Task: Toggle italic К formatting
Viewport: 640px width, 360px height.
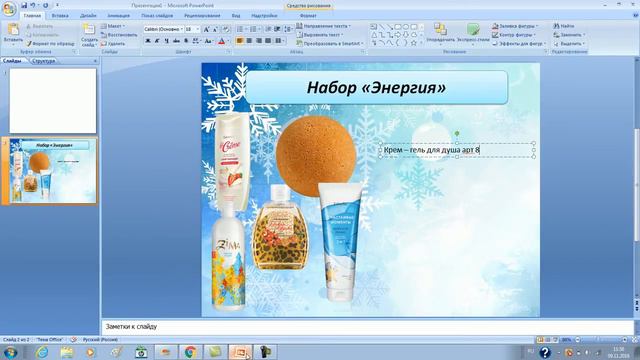Action: tap(157, 41)
